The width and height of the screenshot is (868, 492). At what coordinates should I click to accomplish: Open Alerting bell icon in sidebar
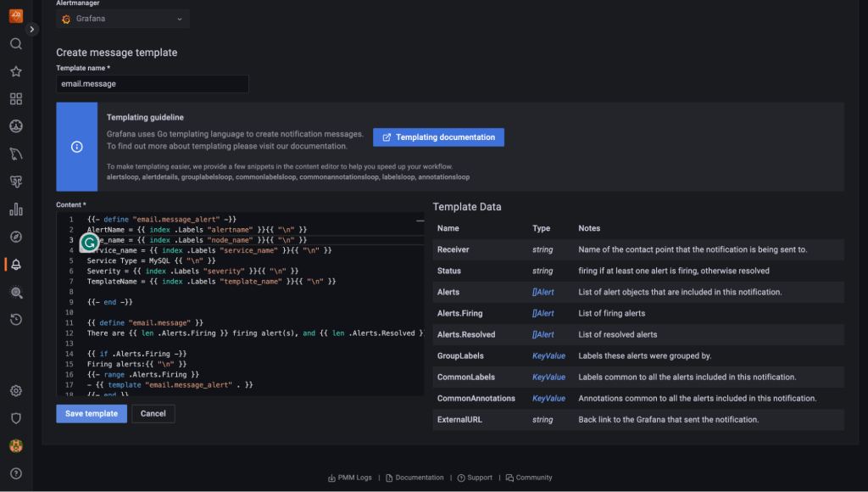click(16, 265)
